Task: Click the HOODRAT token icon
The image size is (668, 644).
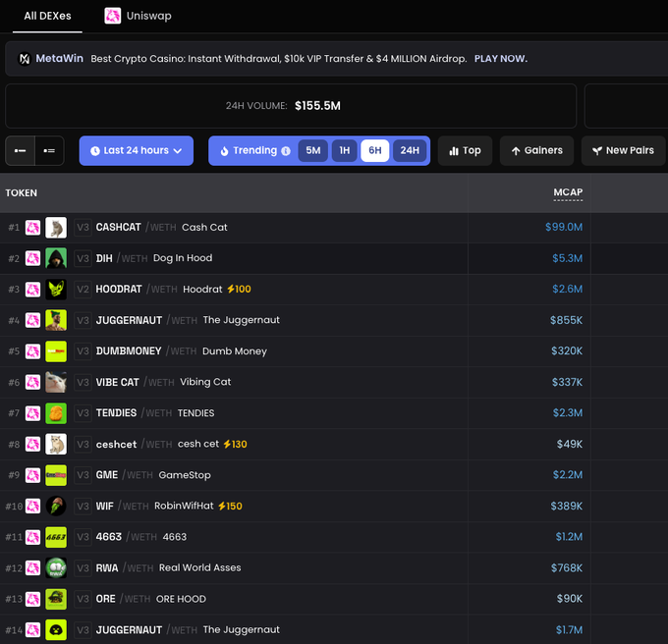Action: [56, 289]
